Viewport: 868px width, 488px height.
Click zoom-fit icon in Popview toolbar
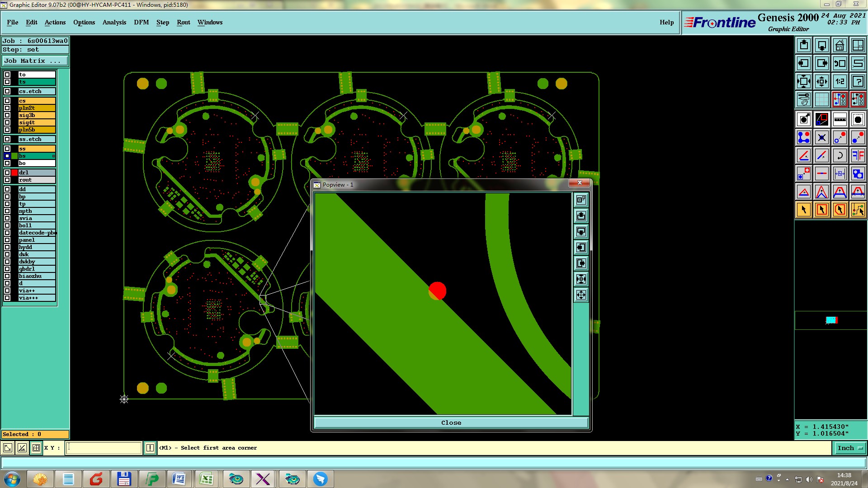pyautogui.click(x=581, y=279)
